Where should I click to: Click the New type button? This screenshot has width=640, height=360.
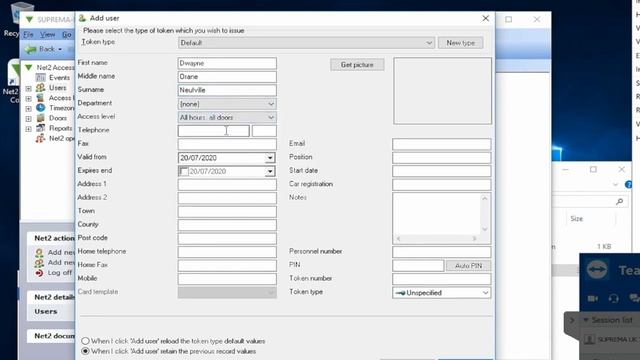coord(460,43)
